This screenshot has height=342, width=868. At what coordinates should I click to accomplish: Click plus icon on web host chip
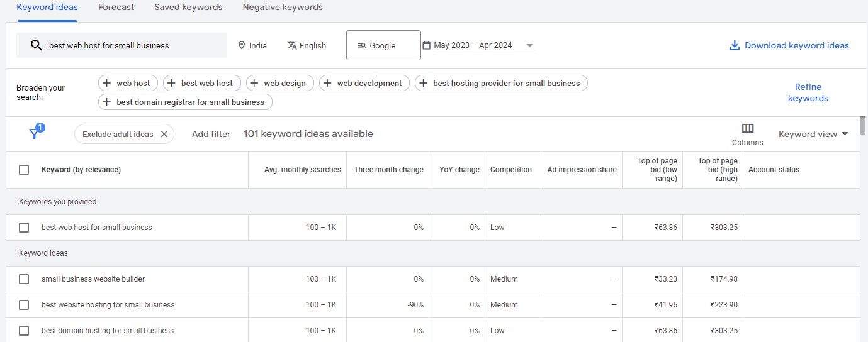click(107, 83)
